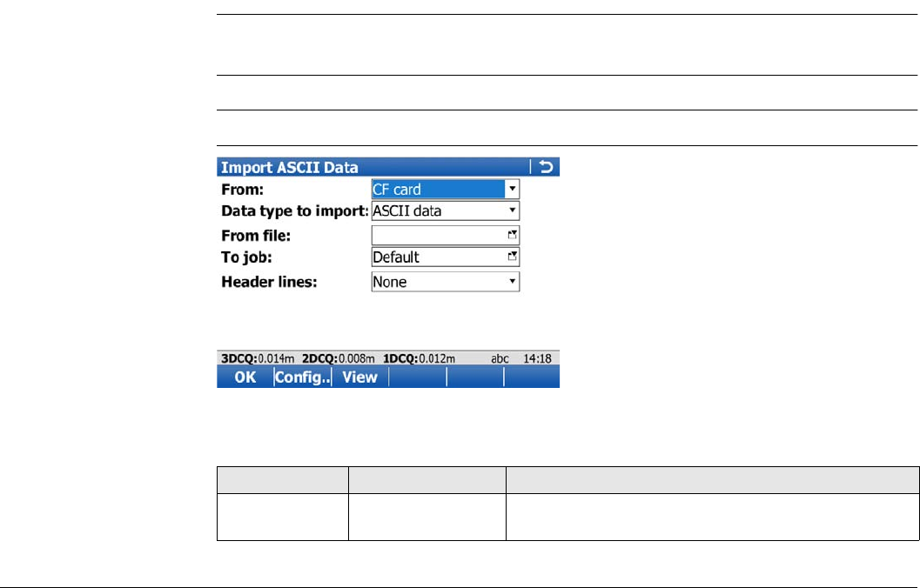Click the abc input mode indicator

[x=500, y=358]
